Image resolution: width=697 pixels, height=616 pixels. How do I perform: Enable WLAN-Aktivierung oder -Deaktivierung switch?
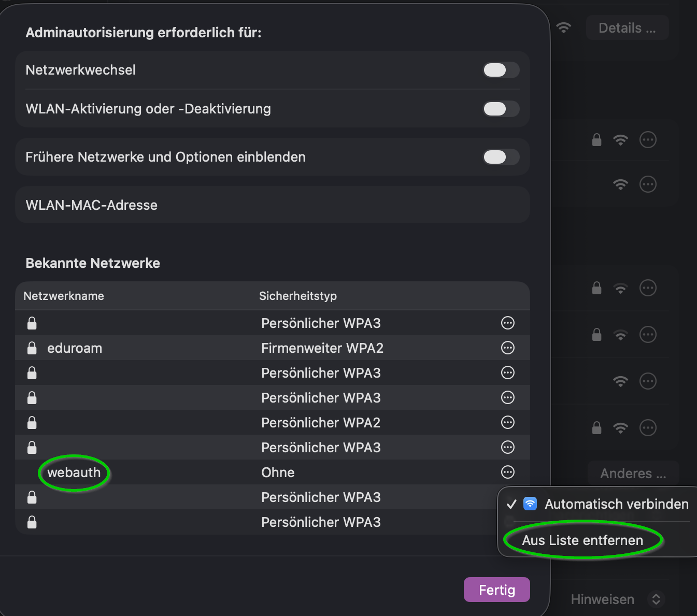click(x=501, y=109)
